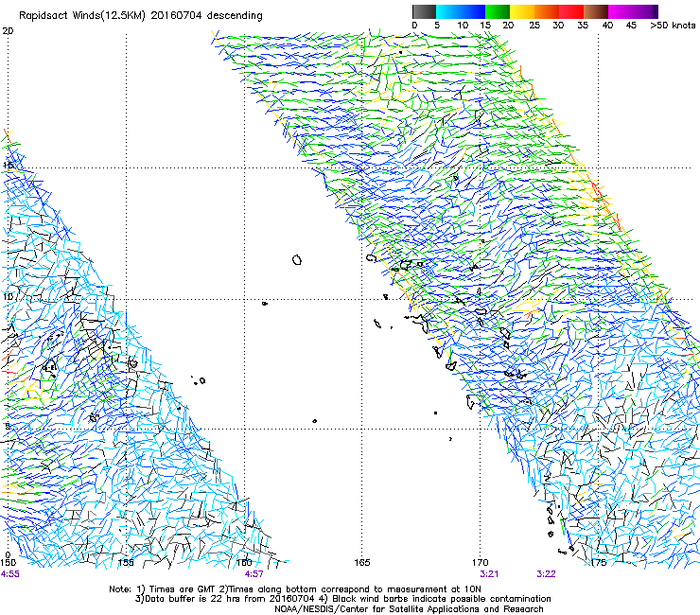
Task: Click the brown 35–40 knots legend segment
Action: pos(596,11)
